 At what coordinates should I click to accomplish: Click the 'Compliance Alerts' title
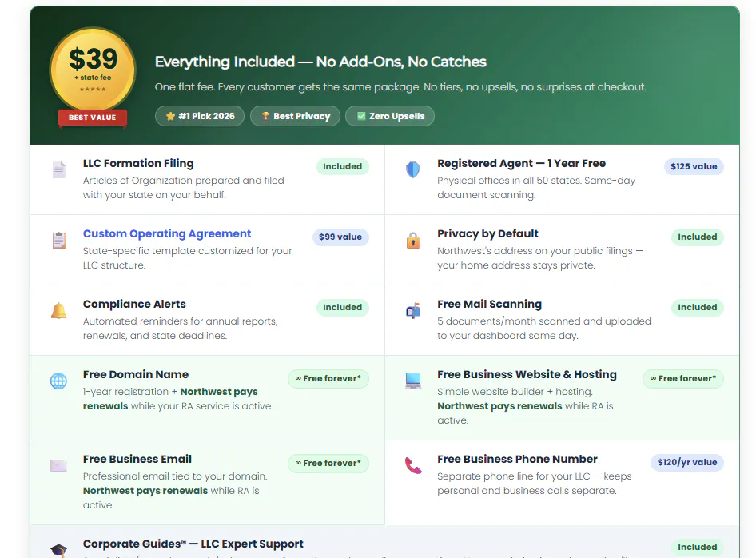pos(134,305)
